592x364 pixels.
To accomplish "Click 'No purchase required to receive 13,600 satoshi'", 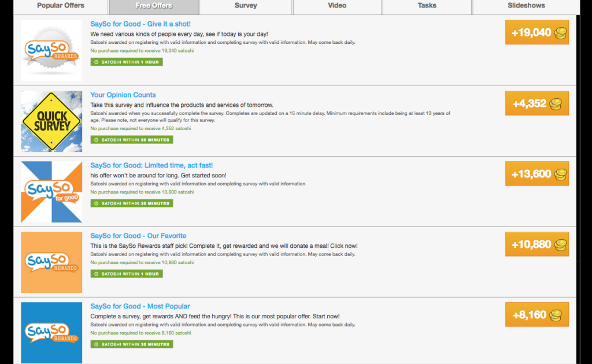I will tap(142, 192).
